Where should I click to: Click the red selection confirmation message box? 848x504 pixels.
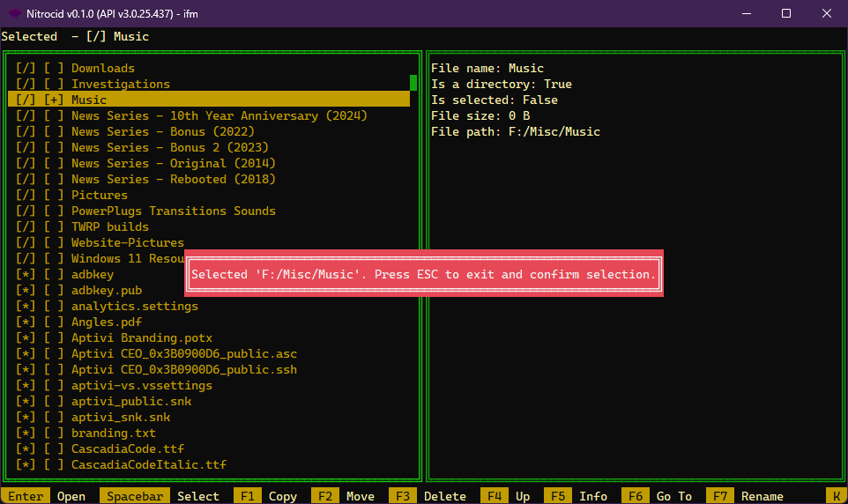[x=424, y=274]
